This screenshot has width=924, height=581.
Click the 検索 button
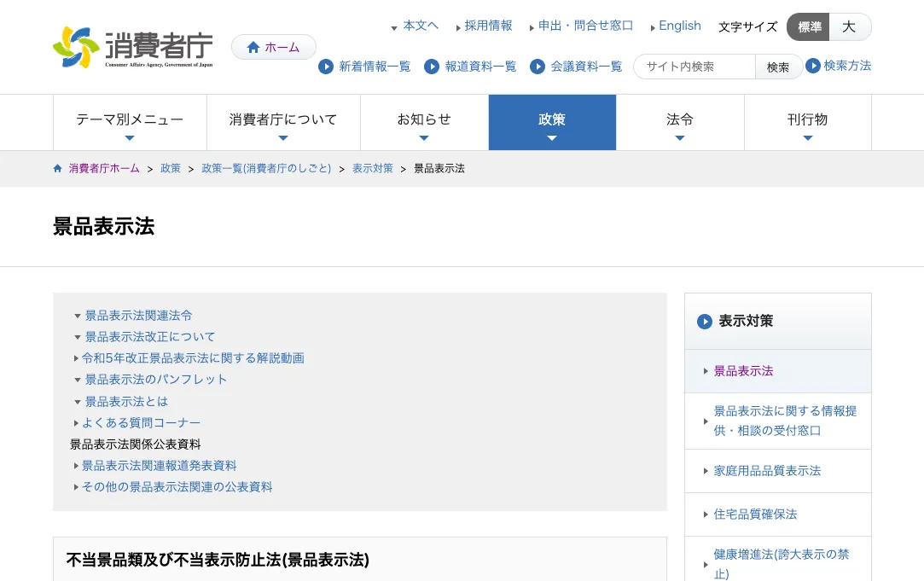[778, 67]
